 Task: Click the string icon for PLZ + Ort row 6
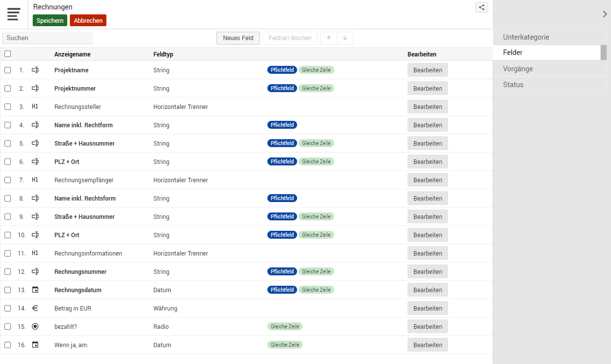[x=35, y=161]
